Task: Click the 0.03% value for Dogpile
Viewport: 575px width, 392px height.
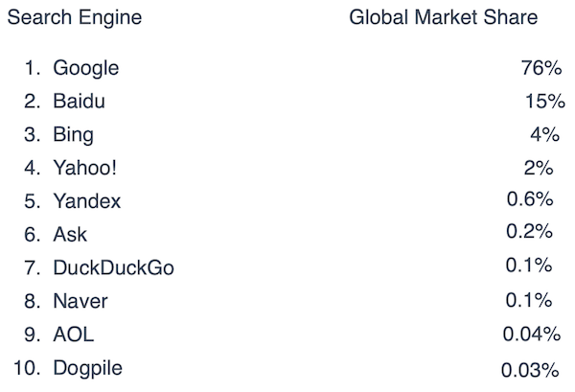Action: pos(530,370)
